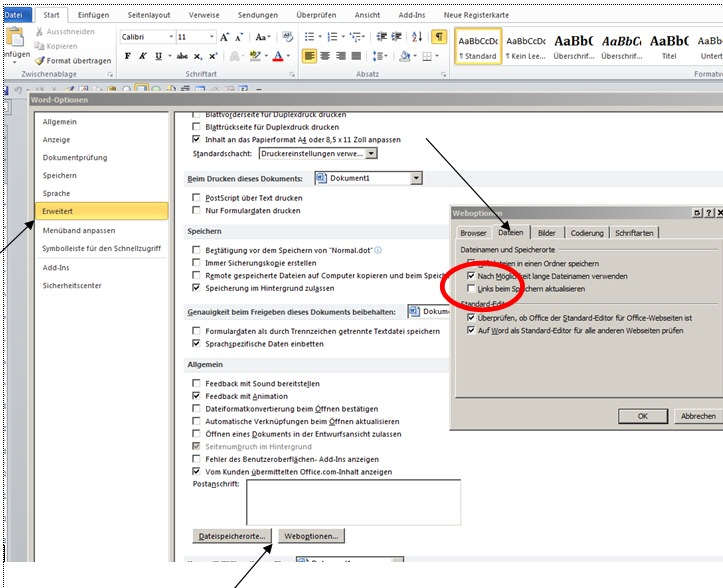Expand the Schriftart dialog launcher
Screen dimensions: 723x588
pos(292,74)
